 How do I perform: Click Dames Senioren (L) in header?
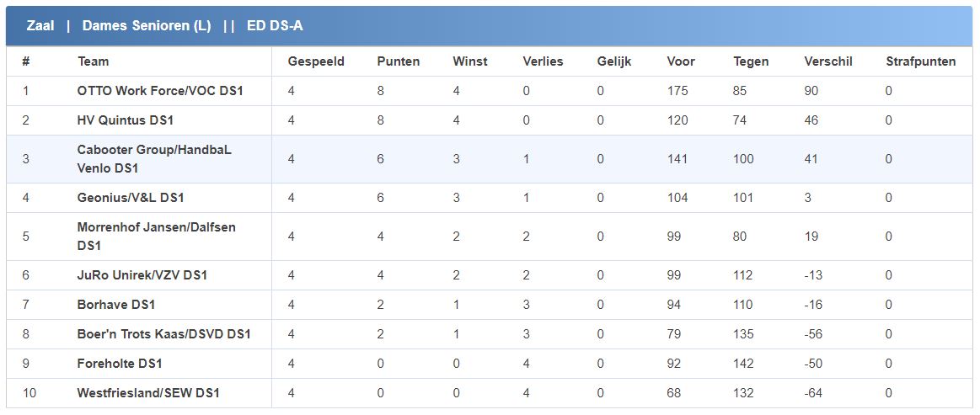[x=147, y=26]
